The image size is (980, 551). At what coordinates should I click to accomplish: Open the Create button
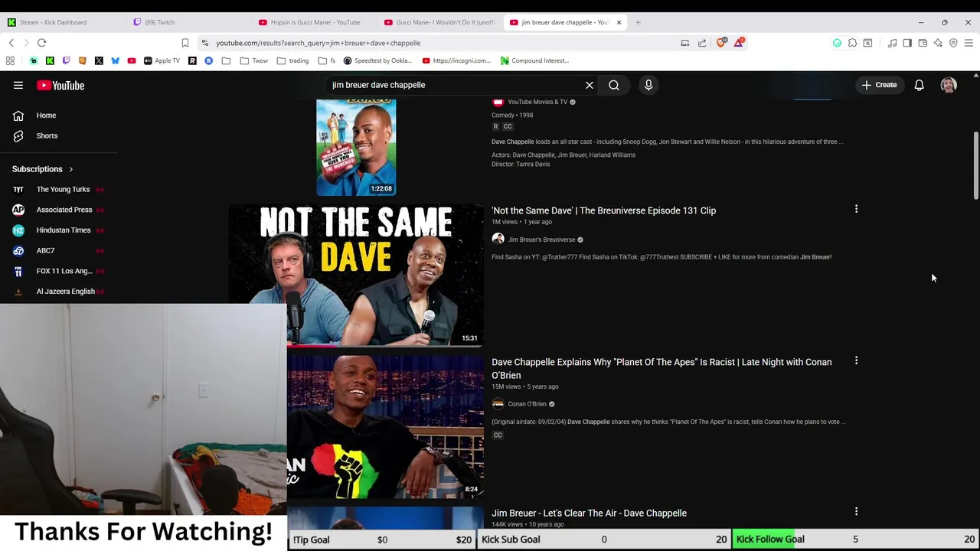click(x=880, y=85)
